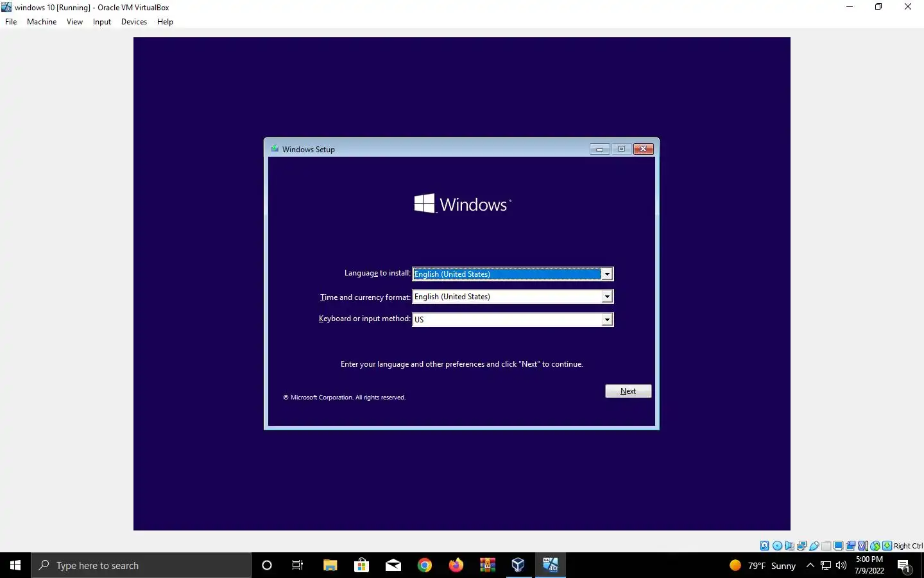Click the network adapter indicator in VirtualBox status bar
Viewport: 924px width, 578px height.
click(801, 546)
